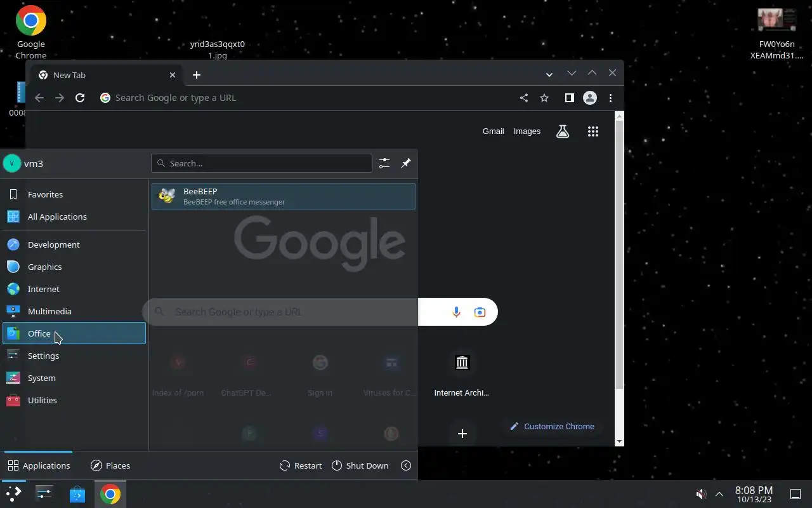
Task: Click Chrome back navigation arrow
Action: click(39, 98)
